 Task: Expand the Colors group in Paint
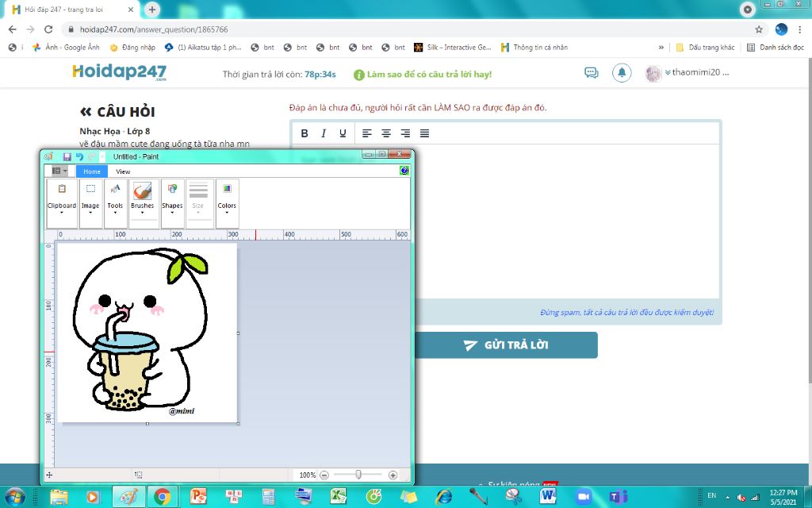(x=227, y=203)
